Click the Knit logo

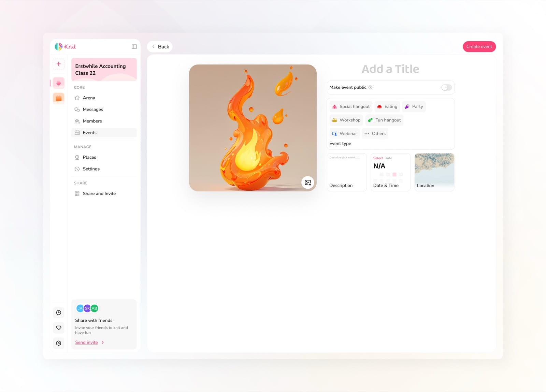click(x=65, y=46)
